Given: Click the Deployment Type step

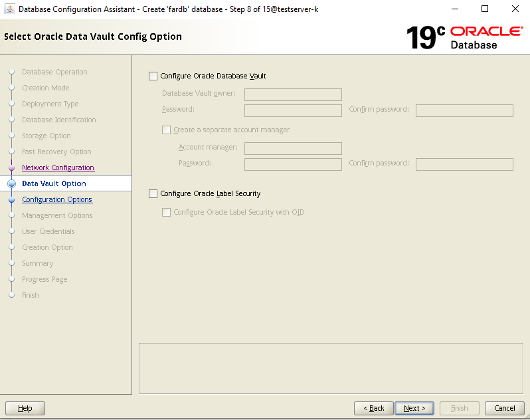Looking at the screenshot, I should tap(50, 104).
